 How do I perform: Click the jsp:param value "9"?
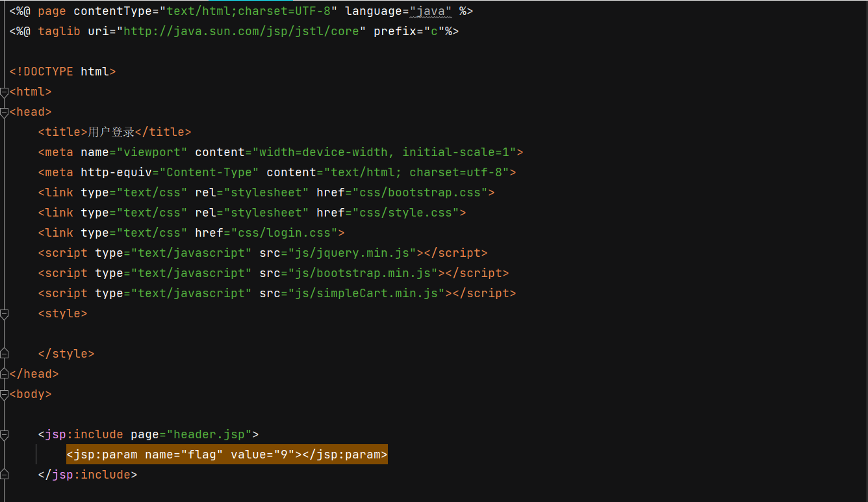[x=284, y=455]
